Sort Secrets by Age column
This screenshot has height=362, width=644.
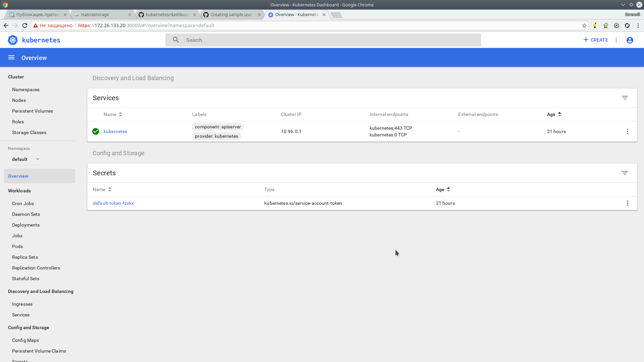pyautogui.click(x=443, y=189)
